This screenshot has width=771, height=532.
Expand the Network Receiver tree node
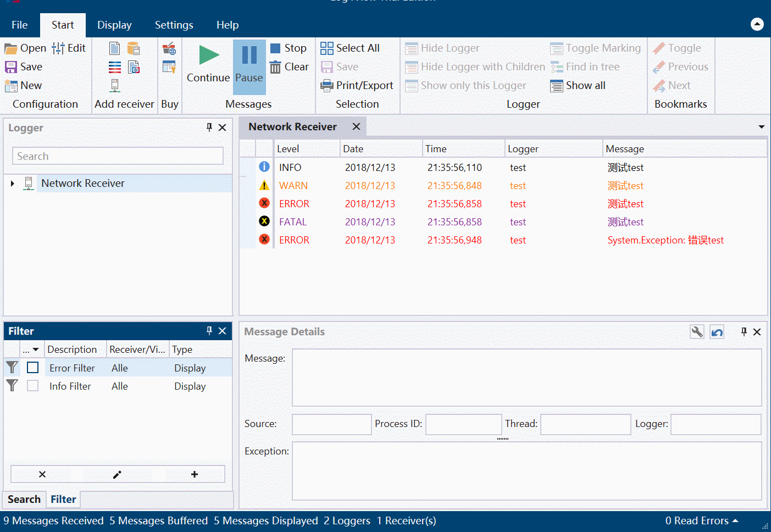click(13, 184)
